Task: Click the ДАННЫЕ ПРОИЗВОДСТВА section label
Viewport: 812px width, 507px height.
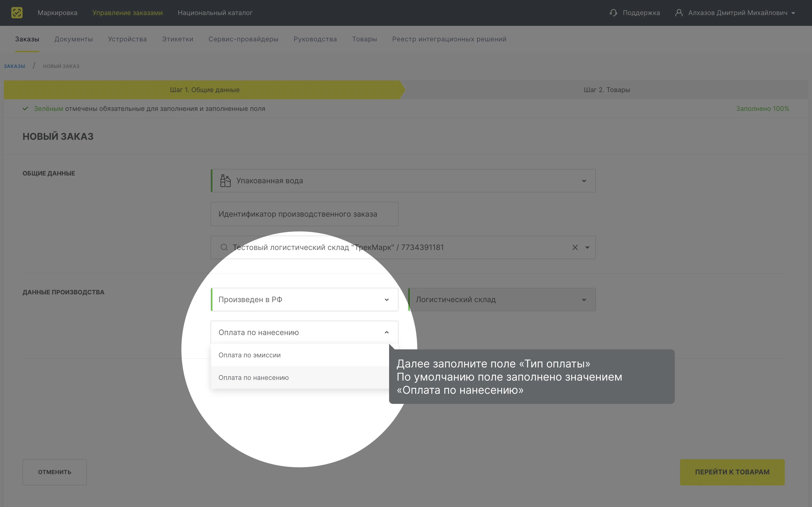Action: [63, 292]
